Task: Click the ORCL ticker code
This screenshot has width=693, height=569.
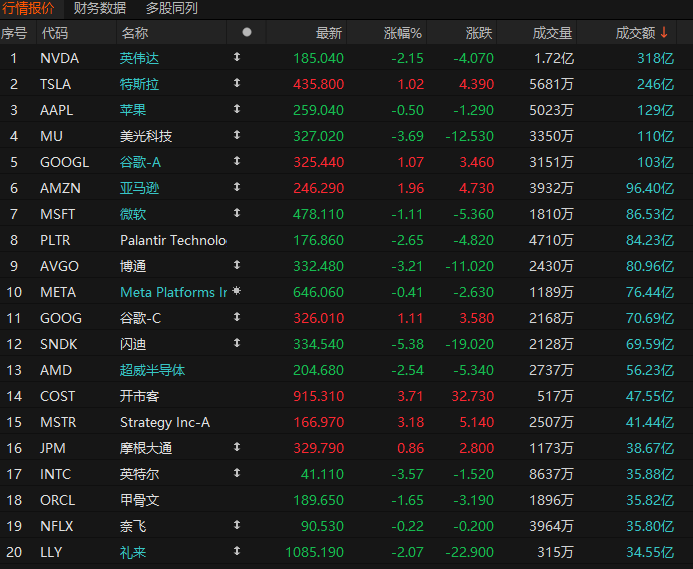Action: tap(57, 500)
